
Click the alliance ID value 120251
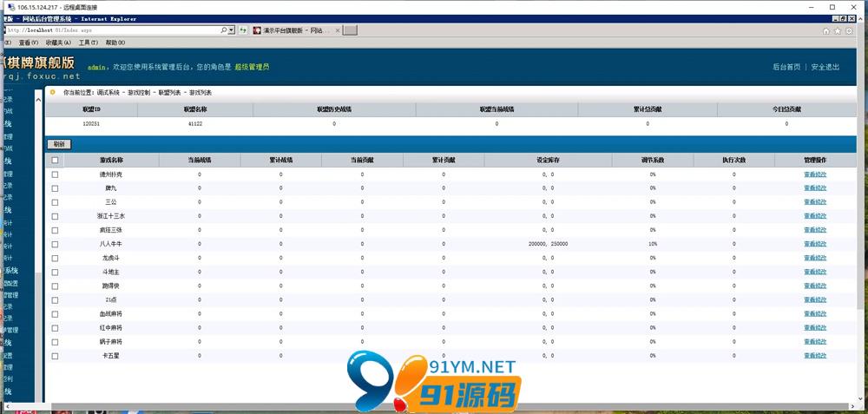[x=91, y=124]
